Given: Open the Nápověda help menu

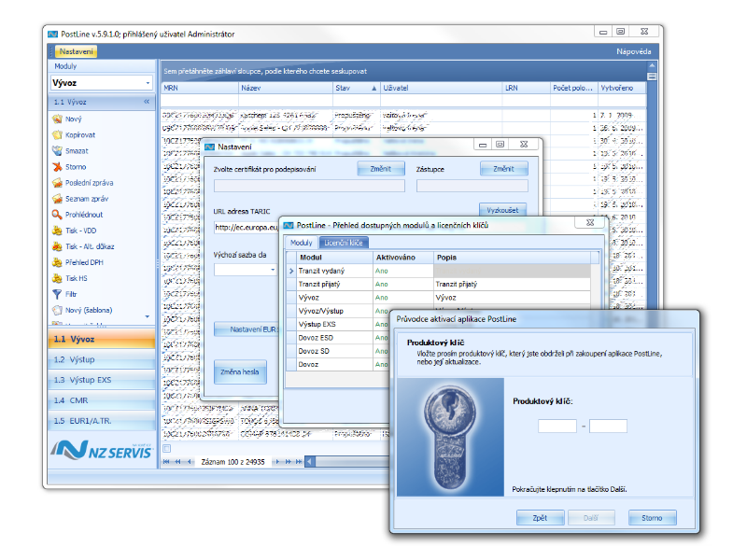Looking at the screenshot, I should [x=634, y=51].
